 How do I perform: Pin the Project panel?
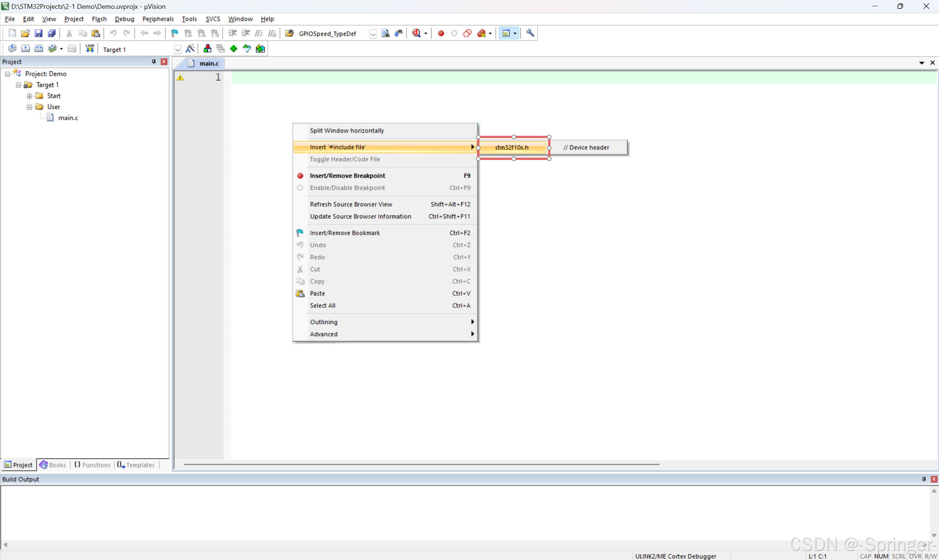coord(154,62)
